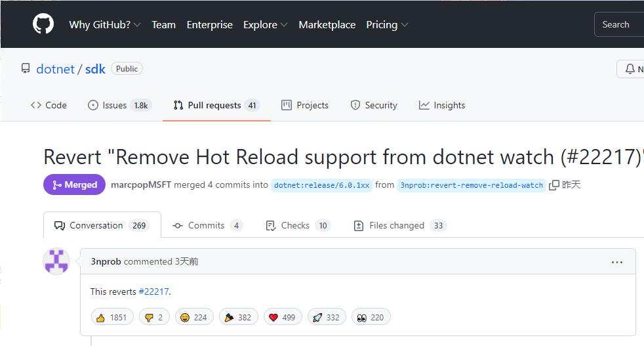Click the Issues 1.8k counter
The width and height of the screenshot is (644, 346).
tap(141, 105)
